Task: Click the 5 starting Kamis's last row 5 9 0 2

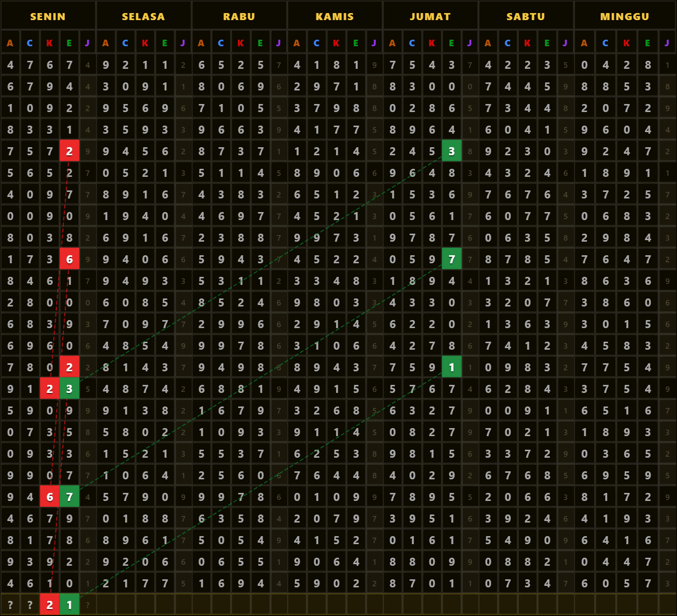Action: click(297, 583)
